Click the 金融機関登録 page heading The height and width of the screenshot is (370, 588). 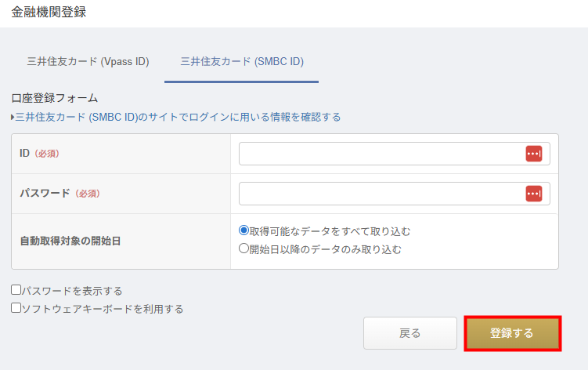click(49, 12)
